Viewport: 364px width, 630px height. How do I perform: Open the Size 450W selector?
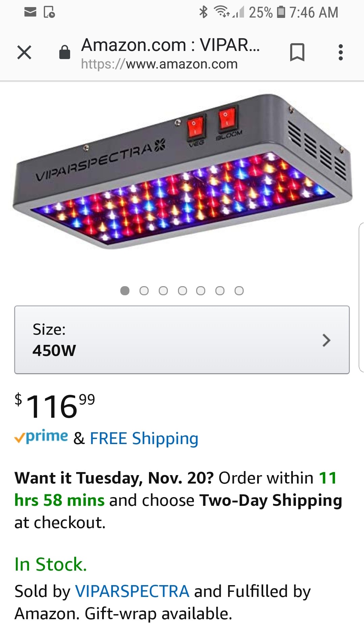(182, 340)
